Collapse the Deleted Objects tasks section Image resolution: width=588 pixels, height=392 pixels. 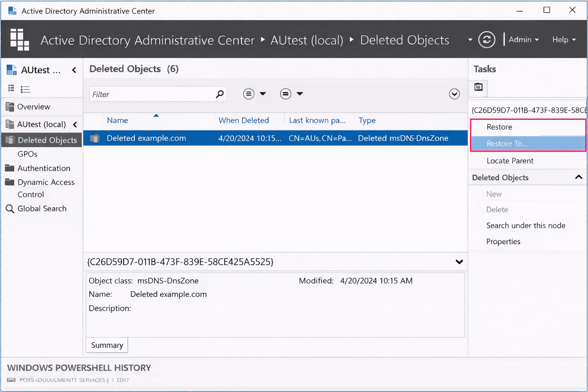579,177
